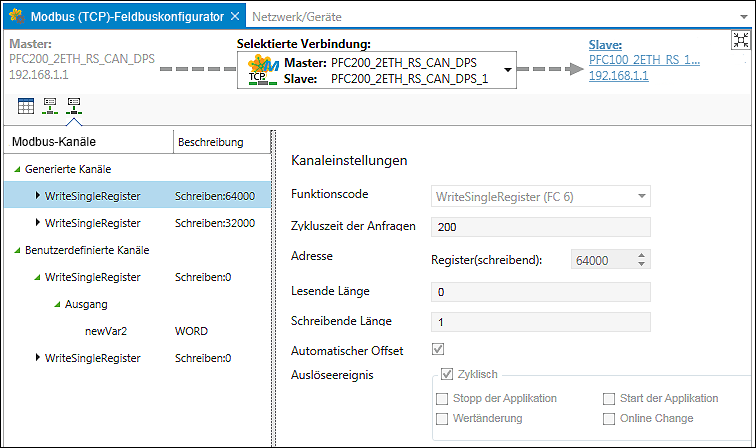Expand the last WriteSingleRegister channel
Screen dimensions: 756x448
coord(38,357)
